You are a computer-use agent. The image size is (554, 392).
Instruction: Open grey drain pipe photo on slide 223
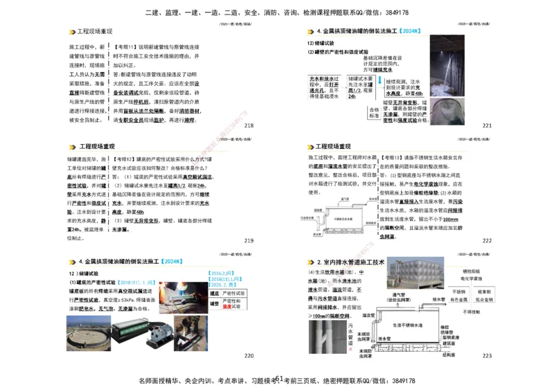click(x=328, y=337)
